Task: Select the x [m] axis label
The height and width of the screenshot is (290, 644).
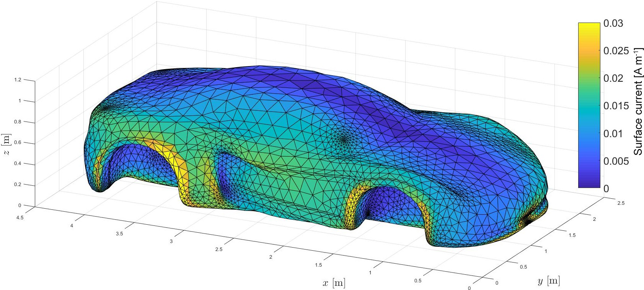Action: point(334,283)
